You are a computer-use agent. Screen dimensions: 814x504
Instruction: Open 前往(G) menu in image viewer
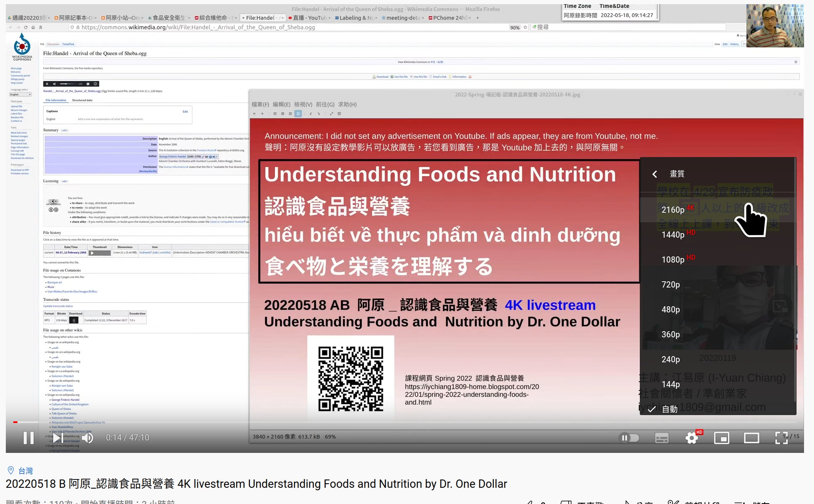coord(325,104)
